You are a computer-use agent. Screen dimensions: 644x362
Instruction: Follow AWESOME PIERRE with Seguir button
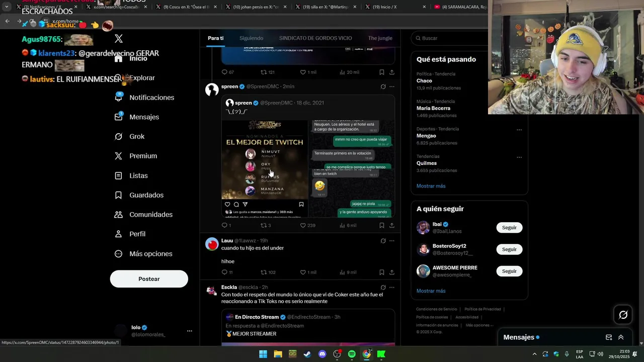(x=509, y=271)
